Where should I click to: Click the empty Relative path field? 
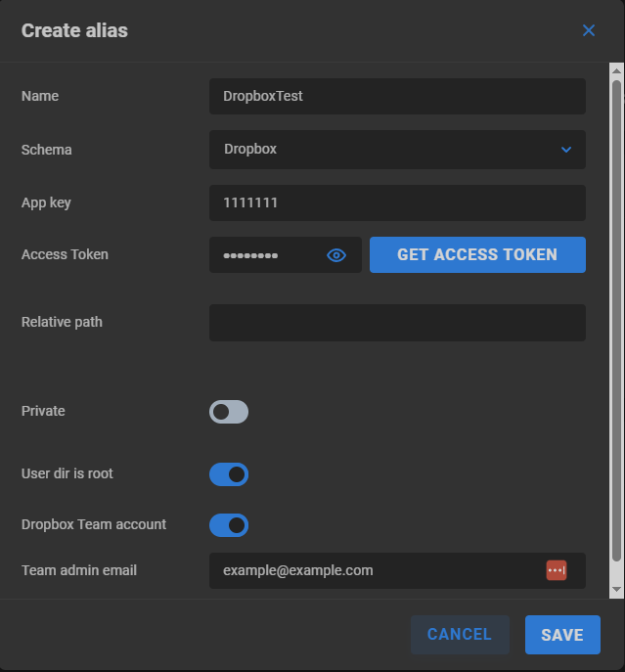click(397, 323)
